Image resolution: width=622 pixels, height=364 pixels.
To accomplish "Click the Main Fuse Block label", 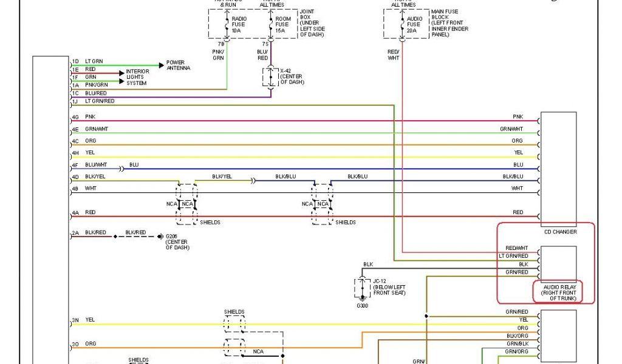I will [449, 23].
